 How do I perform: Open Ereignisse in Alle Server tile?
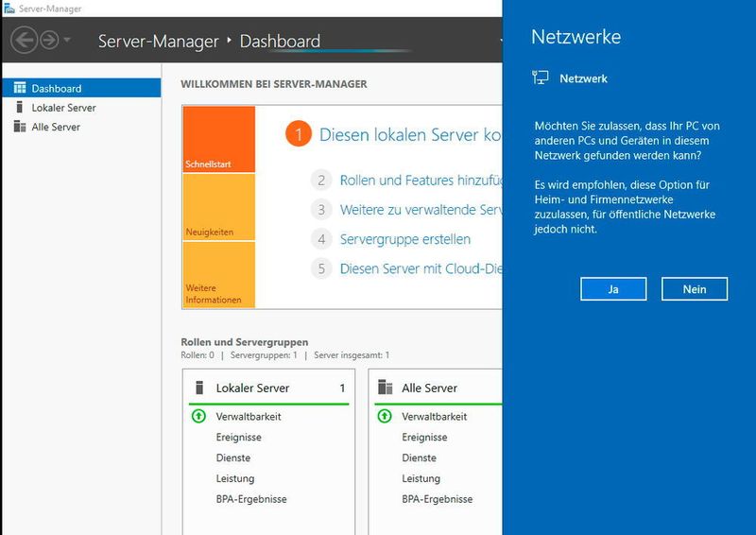click(x=424, y=437)
